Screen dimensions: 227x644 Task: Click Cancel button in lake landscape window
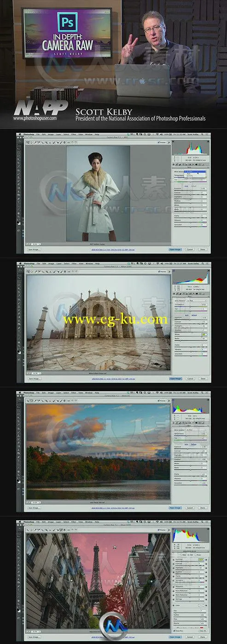click(189, 508)
